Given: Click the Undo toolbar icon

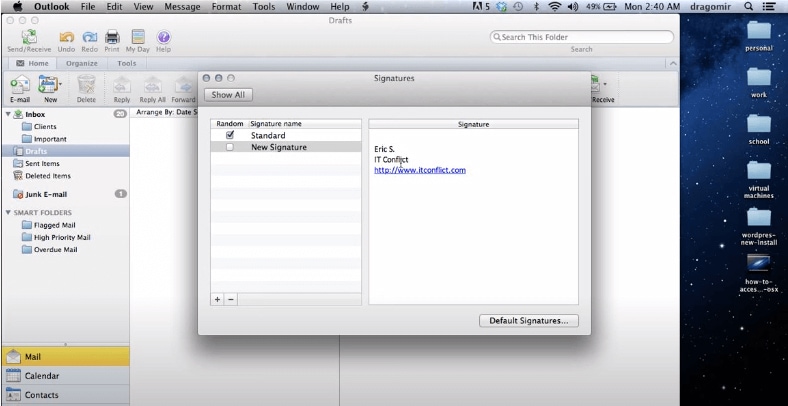Looking at the screenshot, I should (66, 38).
